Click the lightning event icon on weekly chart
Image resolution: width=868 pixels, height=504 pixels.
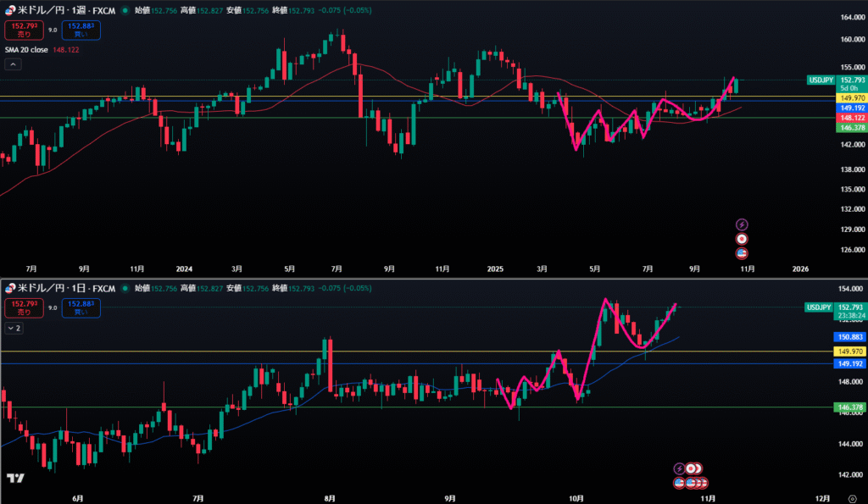[743, 224]
